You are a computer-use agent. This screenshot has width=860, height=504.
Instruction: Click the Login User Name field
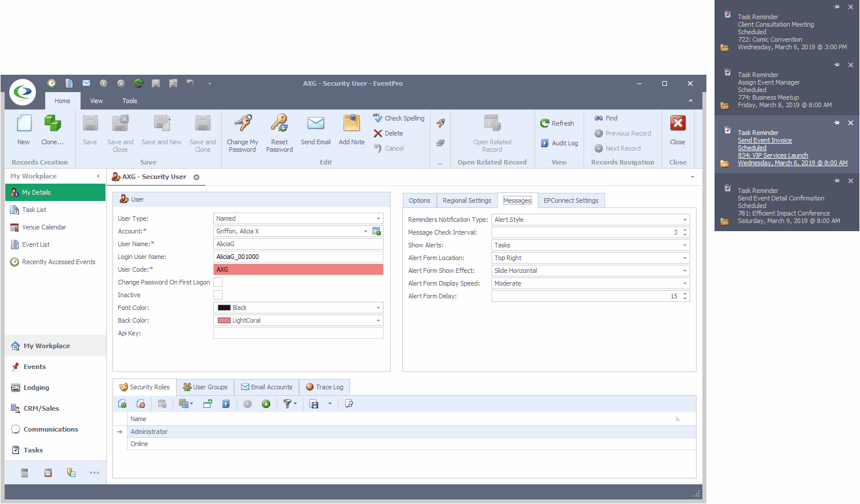(x=298, y=257)
